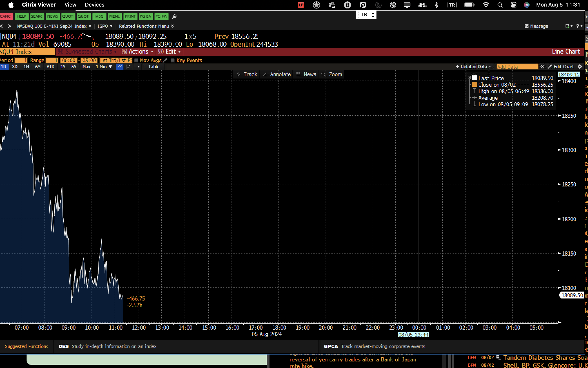Open Control Center in menu bar
The width and height of the screenshot is (588, 368).
coord(514,5)
